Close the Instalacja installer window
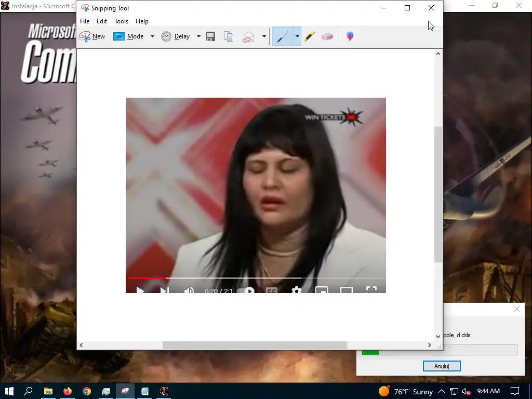 pyautogui.click(x=519, y=5)
